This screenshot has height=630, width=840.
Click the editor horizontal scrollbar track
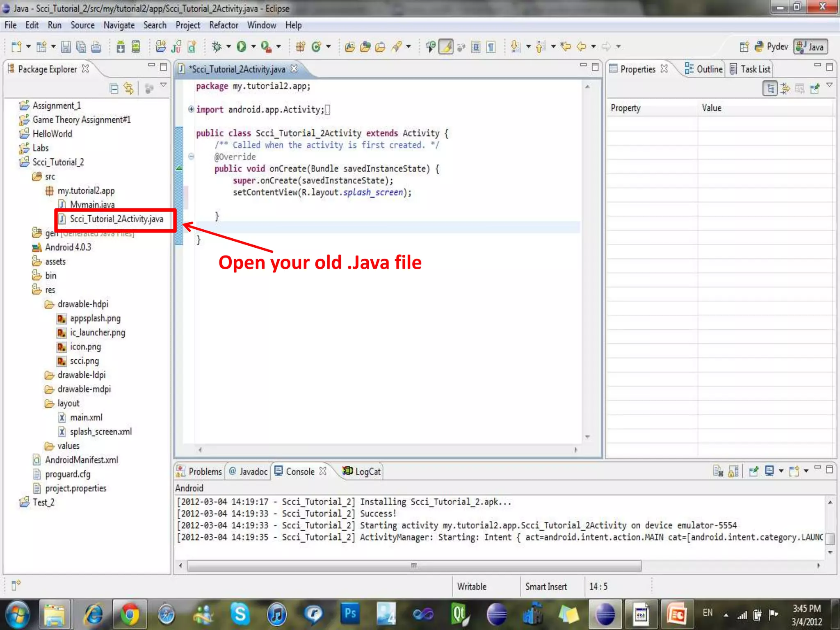pyautogui.click(x=388, y=450)
